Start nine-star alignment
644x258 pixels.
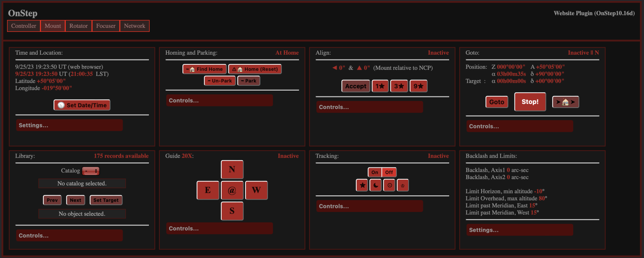(x=419, y=86)
